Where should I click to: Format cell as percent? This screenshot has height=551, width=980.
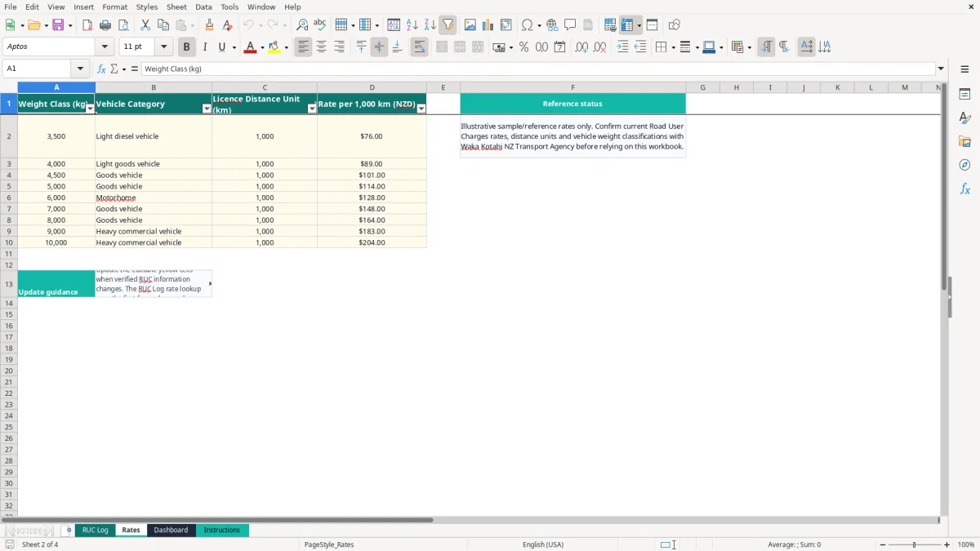[523, 47]
